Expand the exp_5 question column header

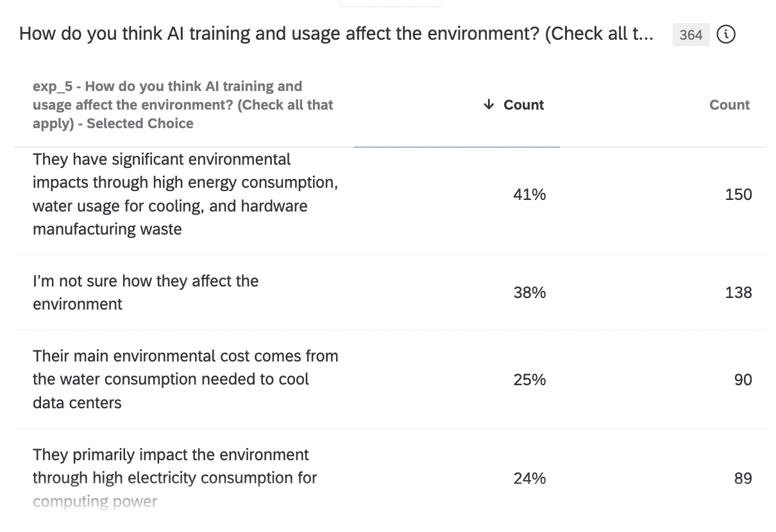pyautogui.click(x=183, y=104)
